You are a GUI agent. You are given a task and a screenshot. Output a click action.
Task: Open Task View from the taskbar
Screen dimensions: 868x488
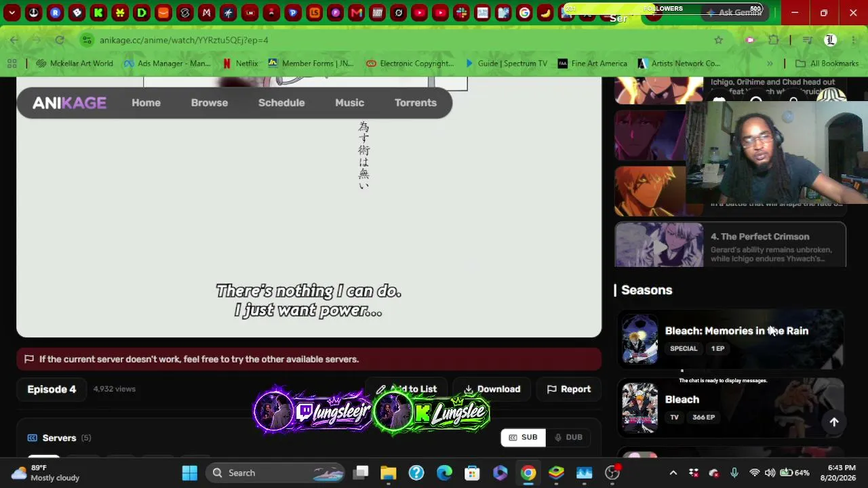coord(361,472)
